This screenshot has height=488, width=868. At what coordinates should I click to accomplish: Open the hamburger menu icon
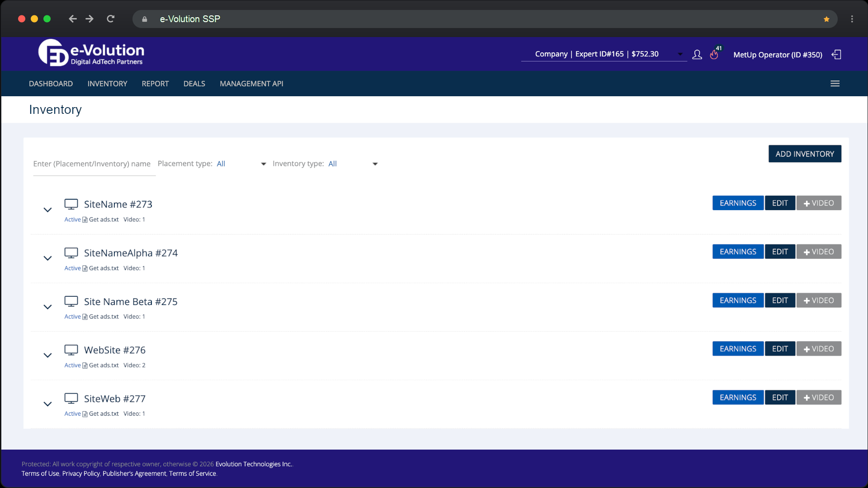point(835,84)
